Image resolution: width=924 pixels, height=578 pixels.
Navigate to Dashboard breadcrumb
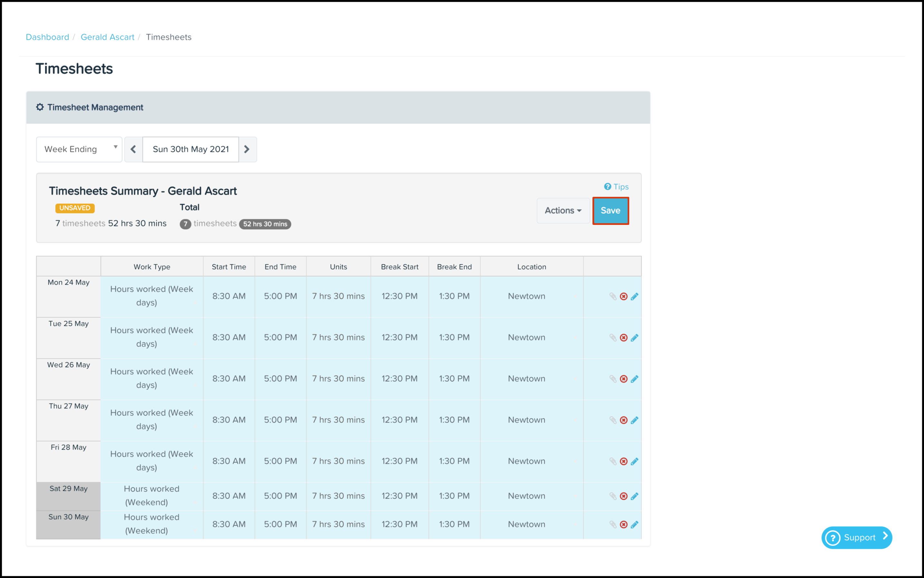[x=47, y=37]
